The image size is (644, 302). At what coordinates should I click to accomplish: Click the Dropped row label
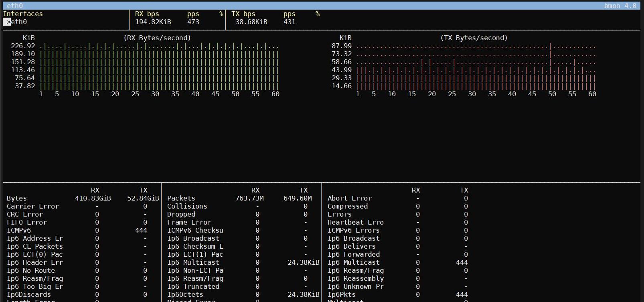[x=181, y=214]
